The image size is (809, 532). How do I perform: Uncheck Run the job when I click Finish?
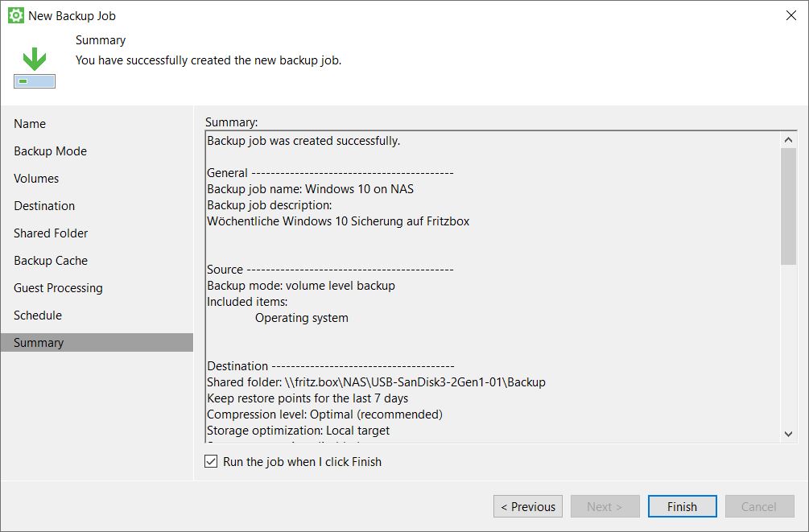211,462
